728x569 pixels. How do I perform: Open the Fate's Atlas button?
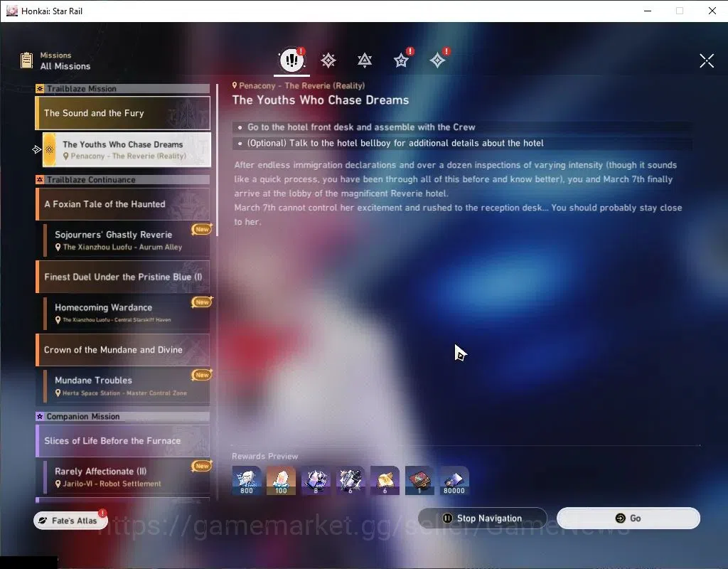(70, 521)
